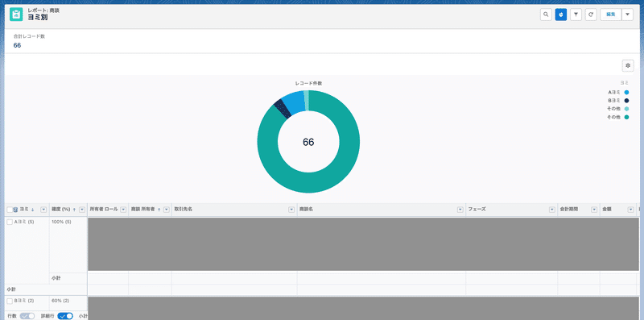The image size is (644, 320).
Task: Check the Bヨミ (2) group checkbox
Action: 10,301
